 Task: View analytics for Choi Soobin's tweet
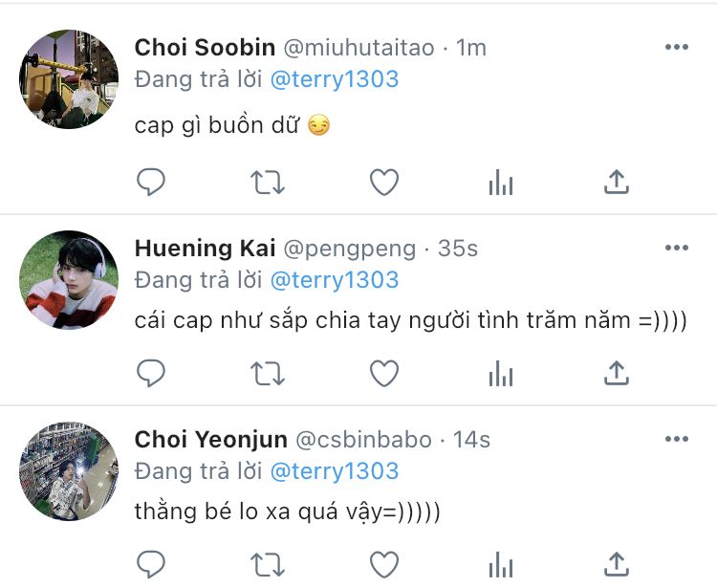(501, 183)
